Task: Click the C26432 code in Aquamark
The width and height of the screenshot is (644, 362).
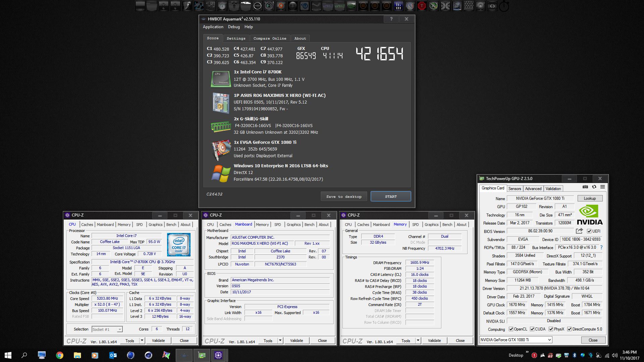Action: [x=214, y=194]
